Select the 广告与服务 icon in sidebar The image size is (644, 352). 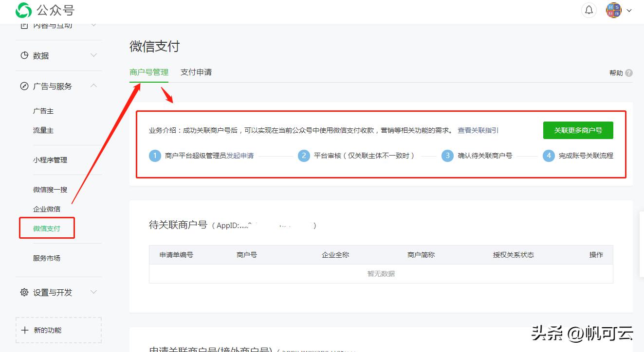tap(23, 86)
